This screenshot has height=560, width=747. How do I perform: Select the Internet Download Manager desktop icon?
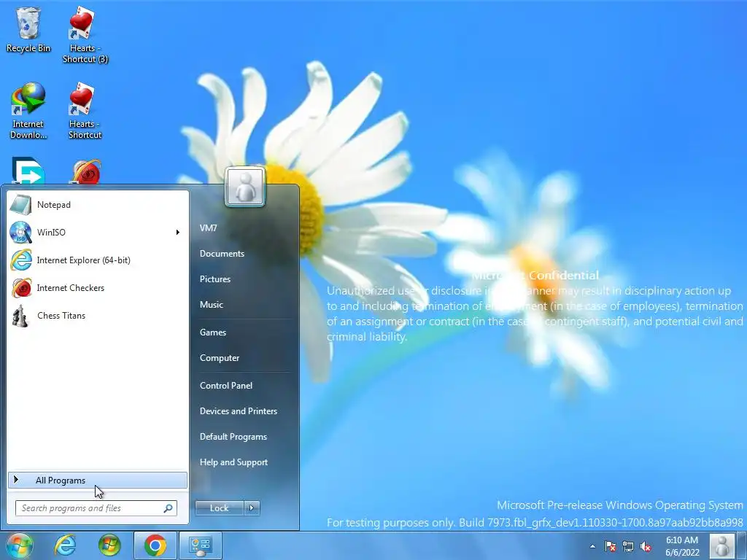coord(28,111)
